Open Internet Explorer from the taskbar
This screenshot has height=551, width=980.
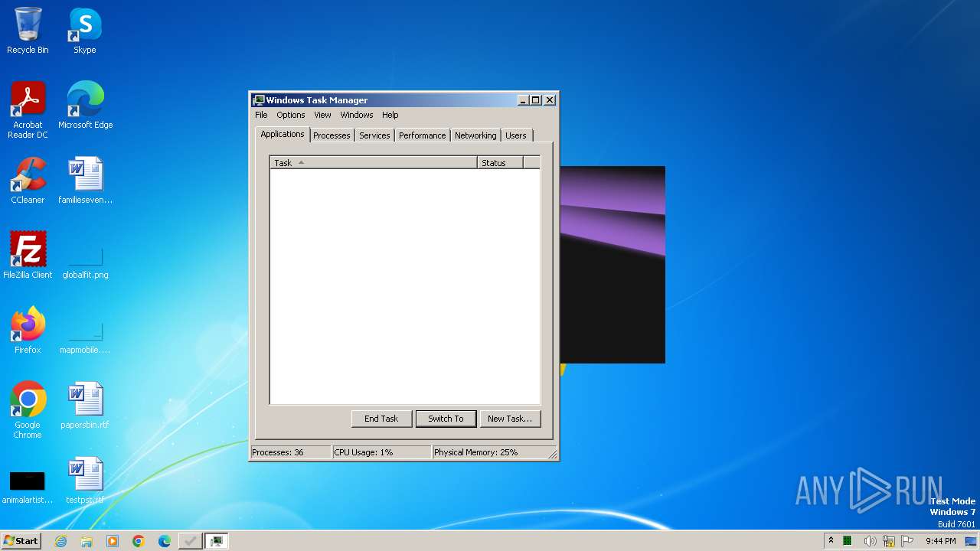[61, 541]
